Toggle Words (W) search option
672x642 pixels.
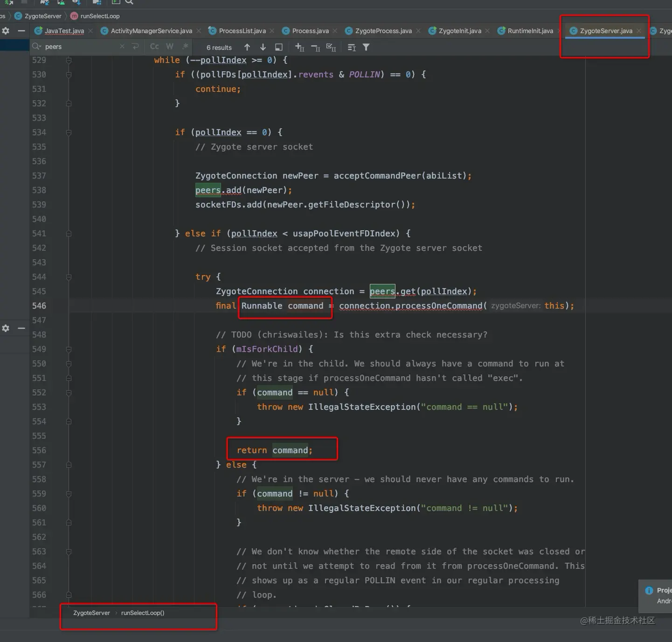click(170, 46)
